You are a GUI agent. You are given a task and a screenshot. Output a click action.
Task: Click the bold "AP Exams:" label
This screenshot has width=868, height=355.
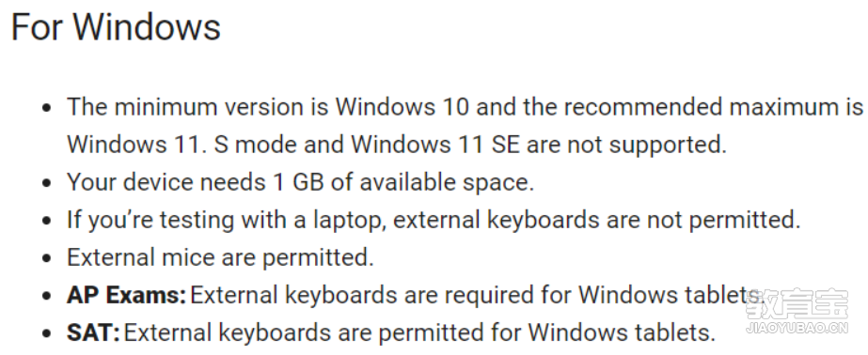click(x=126, y=296)
